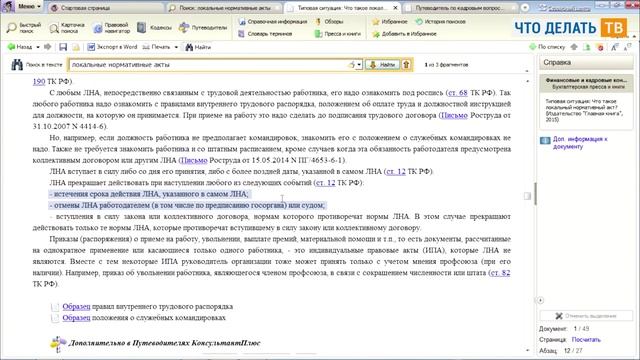This screenshot has height=360, width=640.
Task: Click the yellow page icon beside save
Action: pyautogui.click(x=76, y=47)
